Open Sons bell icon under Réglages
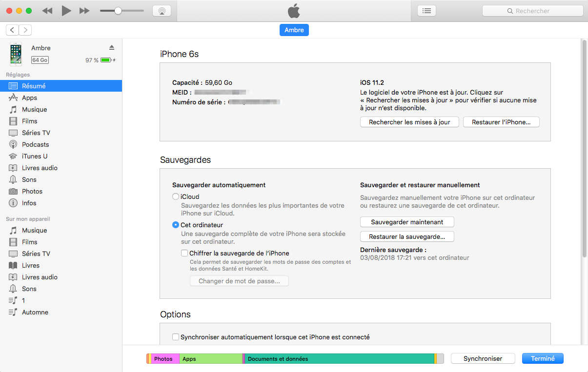Screen dimensions: 588x372 (x=13, y=179)
